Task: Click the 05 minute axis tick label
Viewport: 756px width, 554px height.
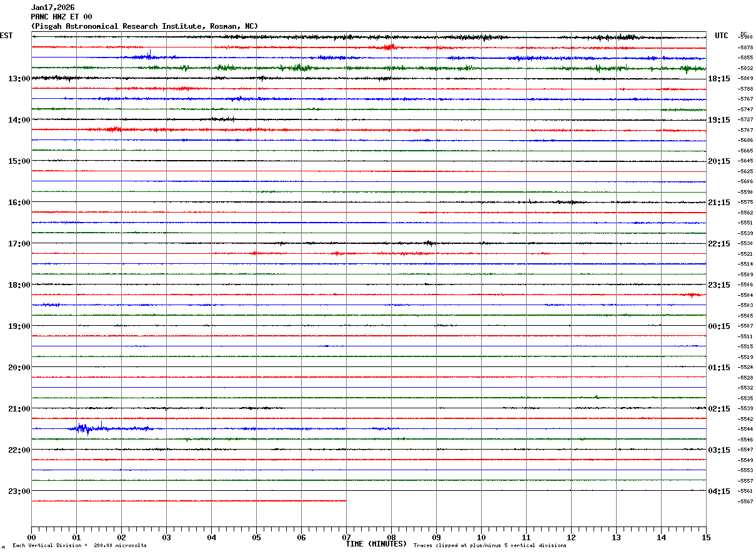Action: click(x=256, y=538)
